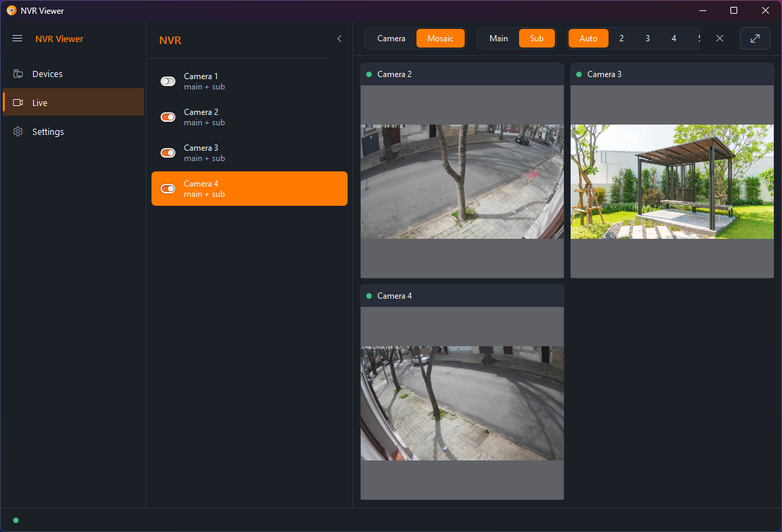Choose the Sub stream option
Viewport: 782px width, 532px height.
(537, 39)
